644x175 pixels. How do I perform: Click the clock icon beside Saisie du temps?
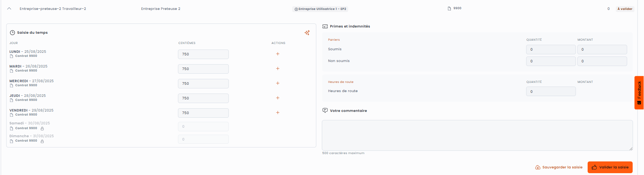(x=12, y=33)
